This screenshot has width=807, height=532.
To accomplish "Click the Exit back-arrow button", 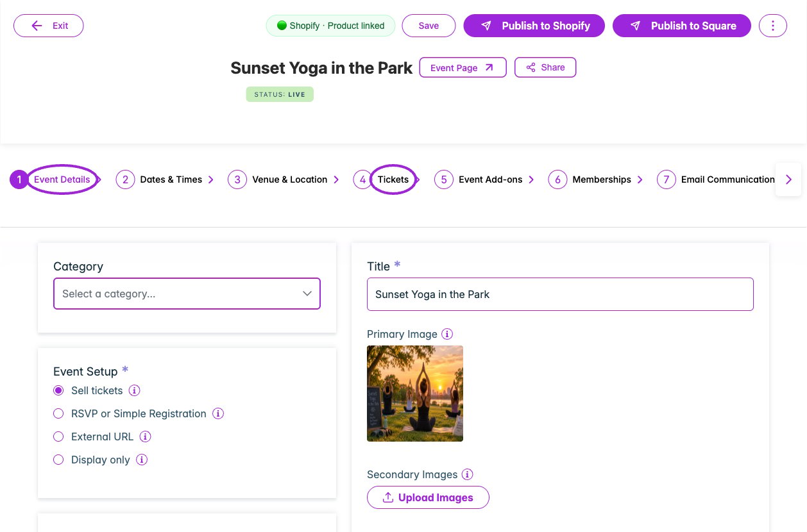I will click(x=49, y=26).
